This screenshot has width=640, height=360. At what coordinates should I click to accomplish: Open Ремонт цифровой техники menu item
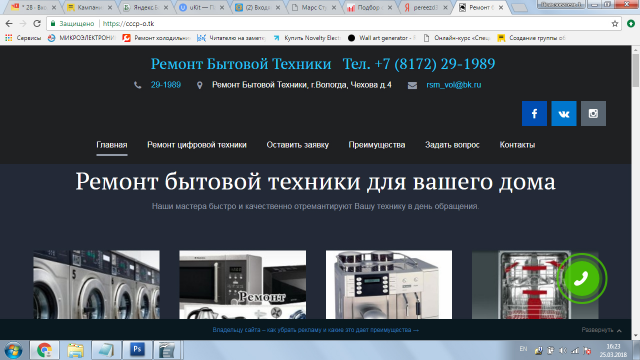point(197,145)
